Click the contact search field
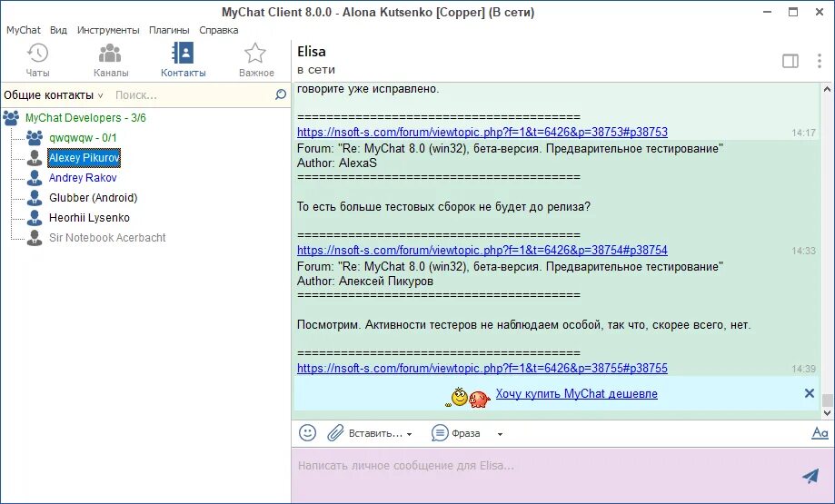The height and width of the screenshot is (504, 835). pyautogui.click(x=192, y=95)
